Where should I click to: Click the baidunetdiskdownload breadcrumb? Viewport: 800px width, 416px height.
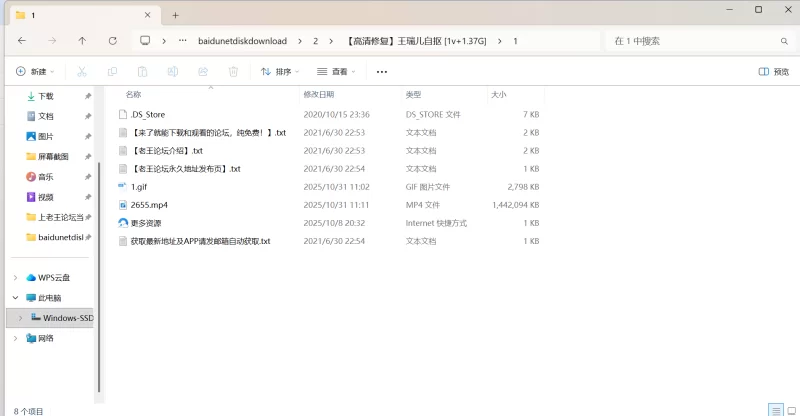[x=242, y=41]
